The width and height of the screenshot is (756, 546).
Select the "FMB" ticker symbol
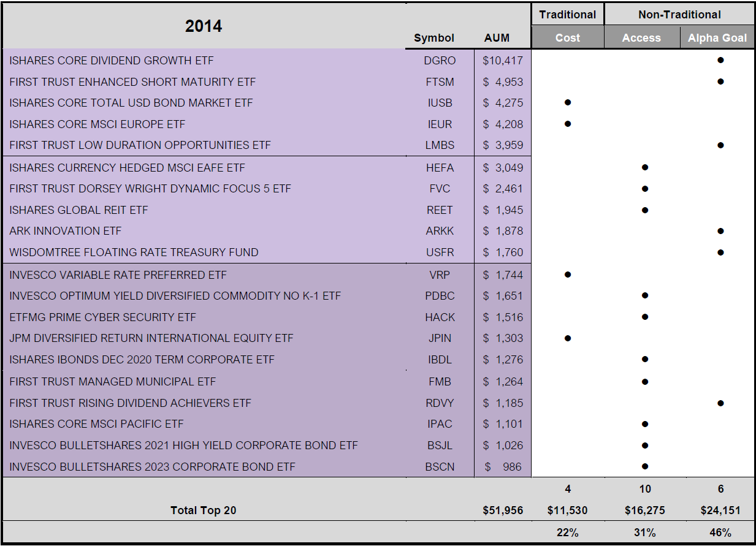pos(440,381)
